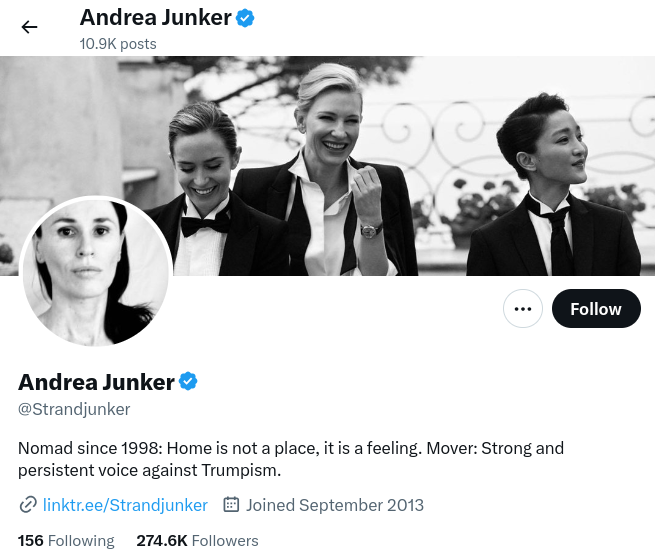Click the verified badge beside the profile name

tap(188, 381)
